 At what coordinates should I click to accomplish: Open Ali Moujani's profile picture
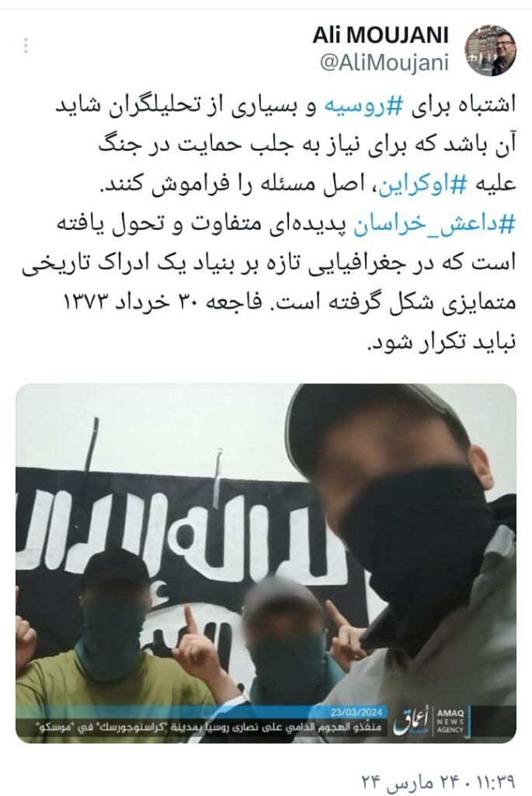pyautogui.click(x=490, y=51)
